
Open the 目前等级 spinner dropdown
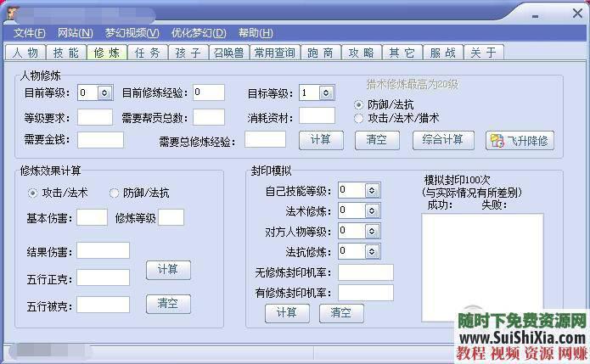coord(104,92)
